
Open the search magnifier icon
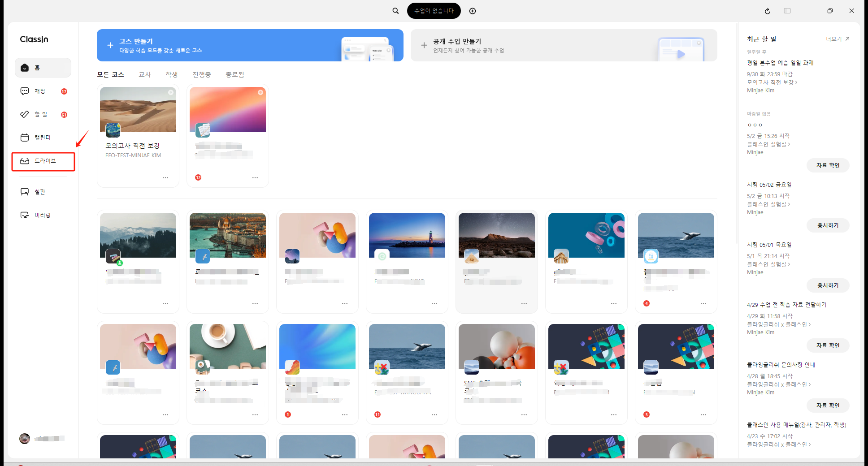pyautogui.click(x=395, y=11)
